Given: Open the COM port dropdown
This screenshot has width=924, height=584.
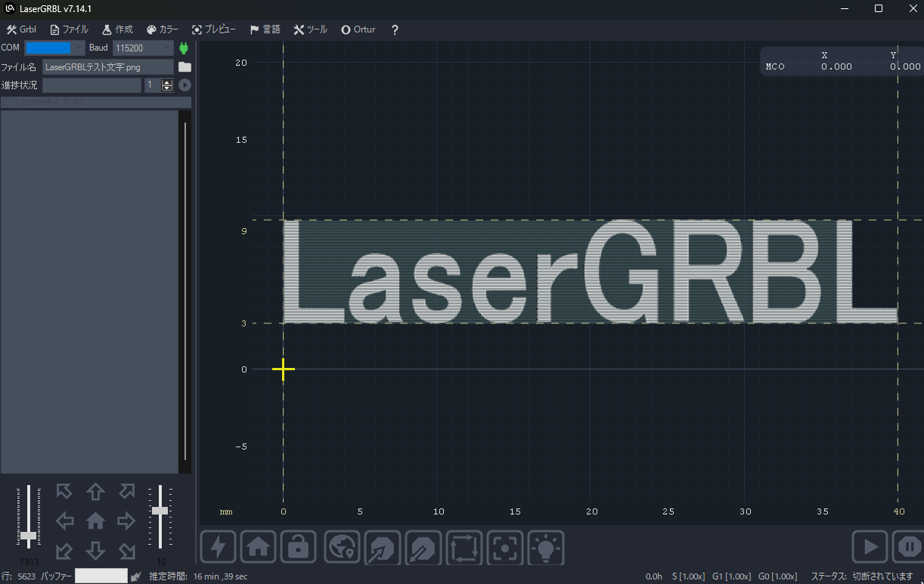Looking at the screenshot, I should click(54, 48).
